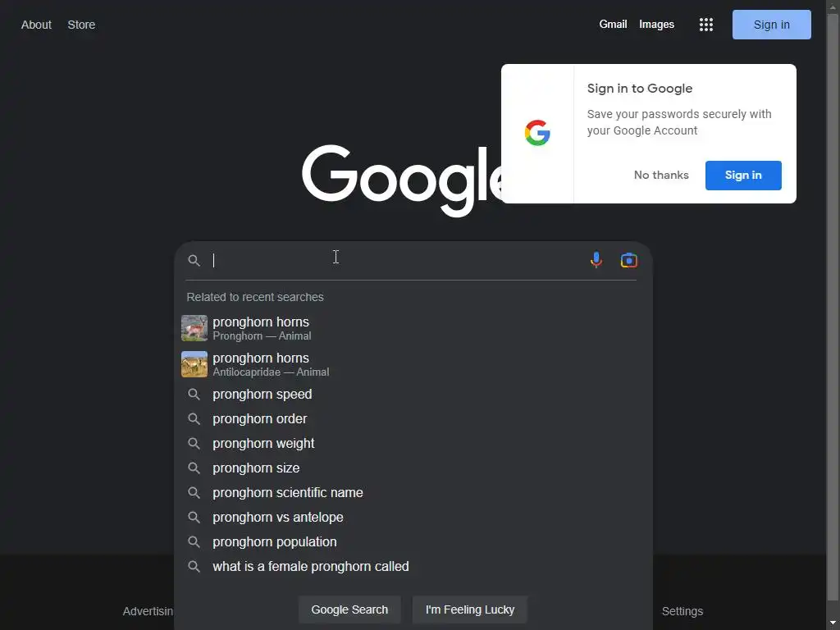Click the Antilocapridae — Animal thumbnail
This screenshot has height=630, width=840.
point(194,364)
